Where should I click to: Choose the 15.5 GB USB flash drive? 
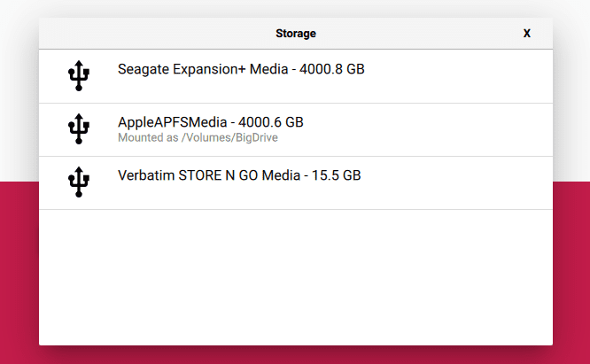[x=296, y=182]
